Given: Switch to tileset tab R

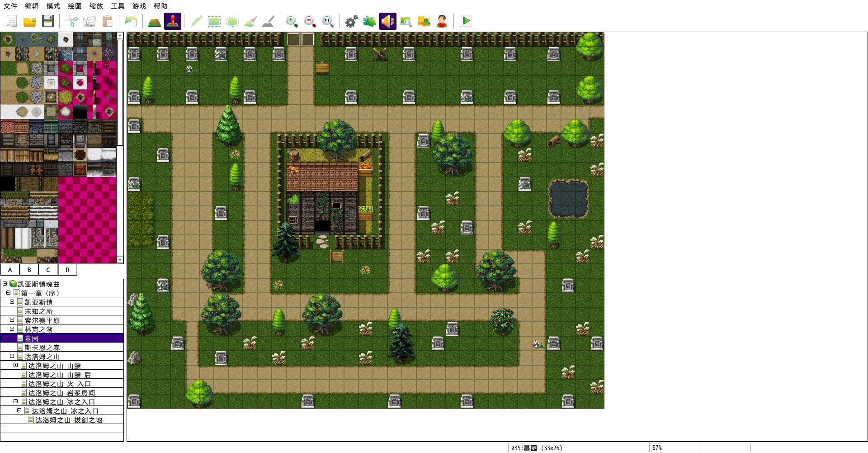Looking at the screenshot, I should pyautogui.click(x=67, y=270).
